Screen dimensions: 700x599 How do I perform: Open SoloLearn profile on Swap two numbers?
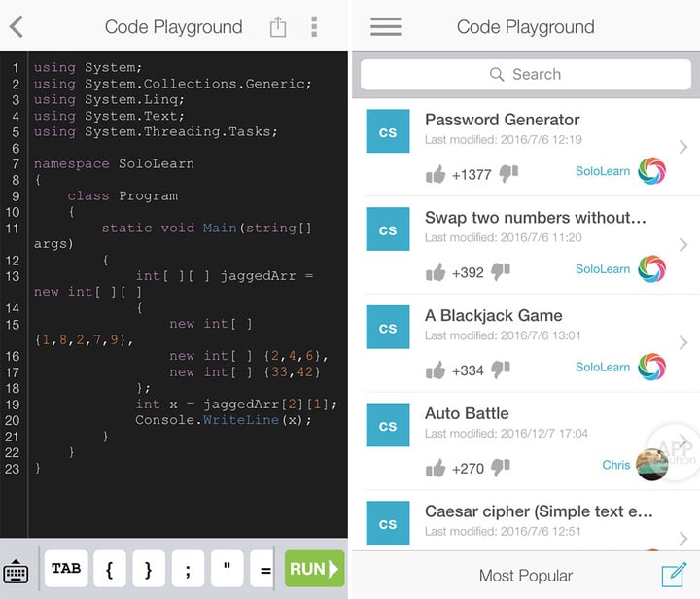[x=603, y=268]
